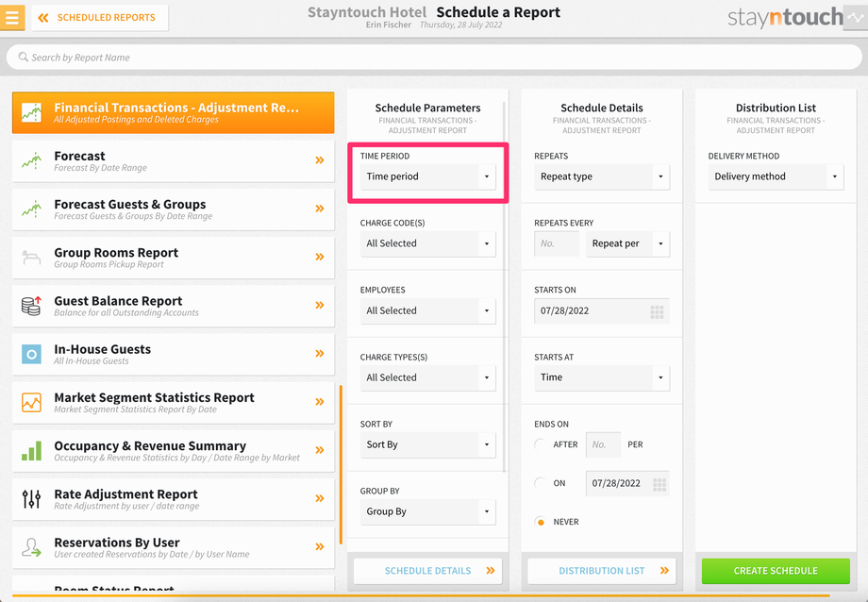This screenshot has height=602, width=868.
Task: Open Ends On date calendar icon
Action: click(659, 485)
